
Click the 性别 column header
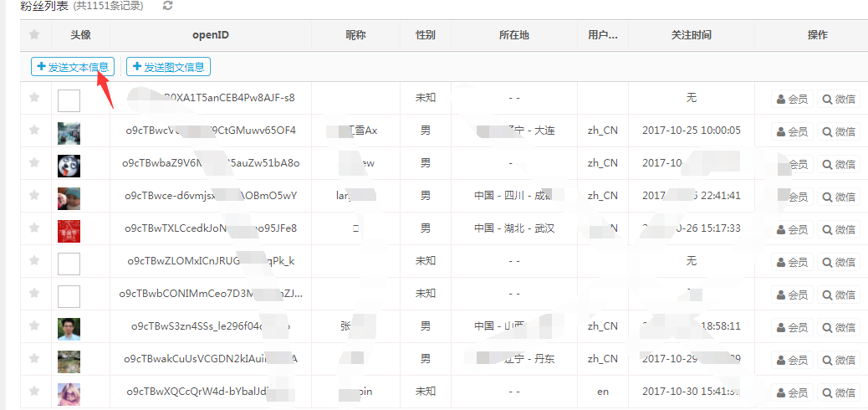pyautogui.click(x=425, y=35)
